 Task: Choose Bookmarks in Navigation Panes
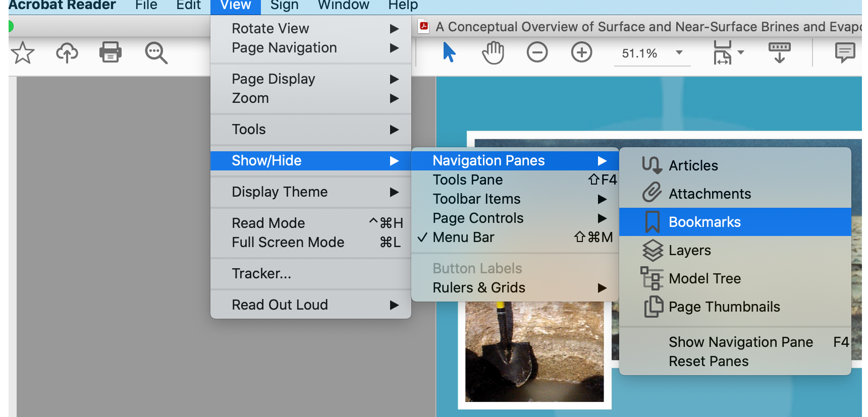pos(704,222)
